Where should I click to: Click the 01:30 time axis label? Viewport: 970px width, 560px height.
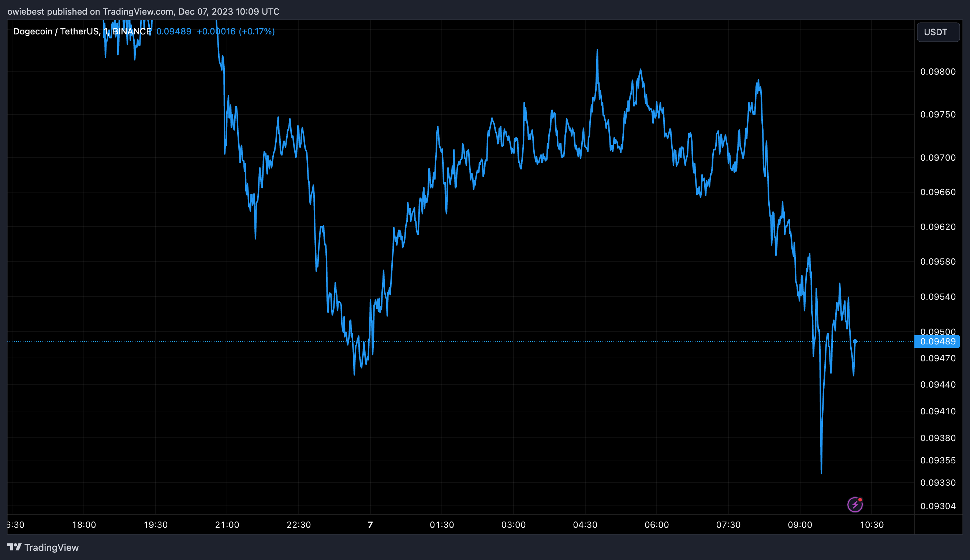click(x=441, y=524)
